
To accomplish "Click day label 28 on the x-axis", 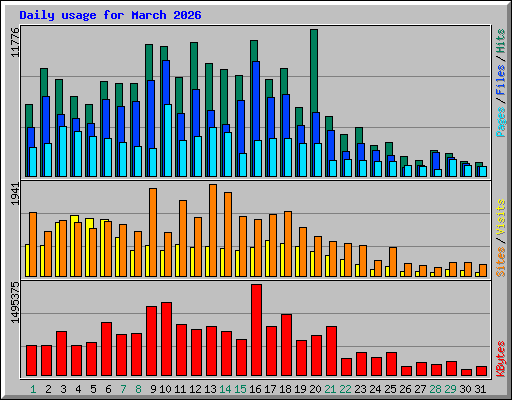I will 435,389.
